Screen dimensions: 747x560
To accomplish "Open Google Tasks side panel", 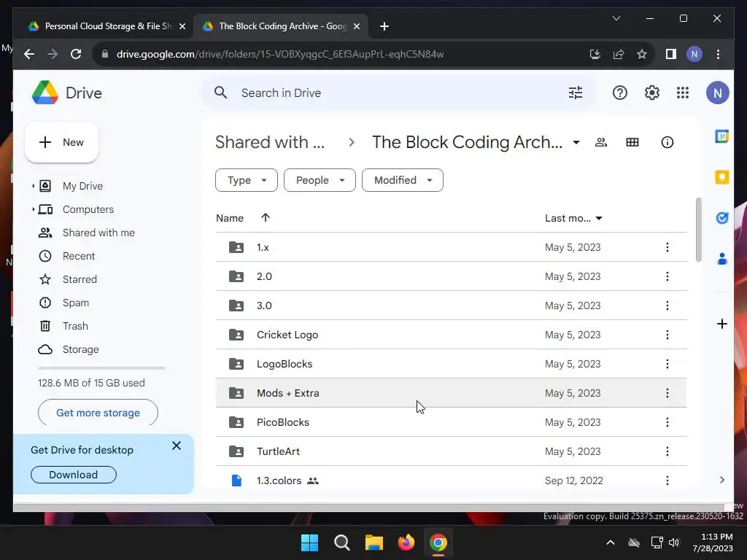I will click(x=722, y=218).
